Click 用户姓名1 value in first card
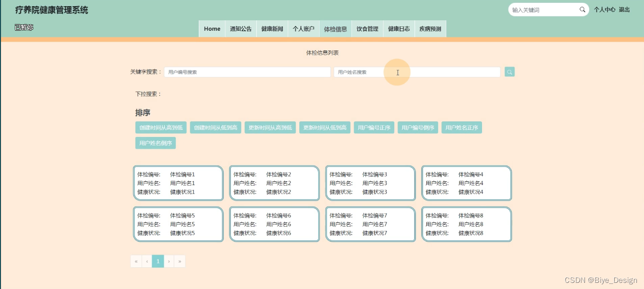 (183, 183)
